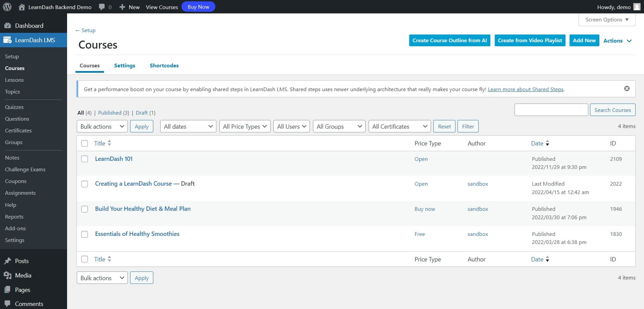Click the user avatar next to Howdy, demo
The height and width of the screenshot is (309, 644).
pos(637,7)
